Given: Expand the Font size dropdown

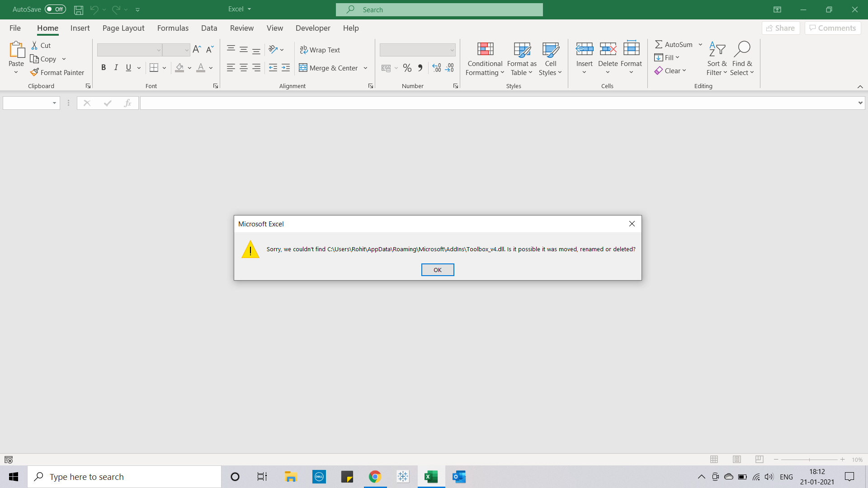Looking at the screenshot, I should 186,49.
